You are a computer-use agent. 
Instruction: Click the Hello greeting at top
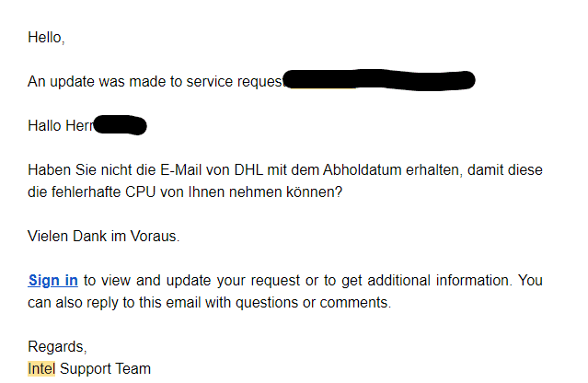point(46,38)
